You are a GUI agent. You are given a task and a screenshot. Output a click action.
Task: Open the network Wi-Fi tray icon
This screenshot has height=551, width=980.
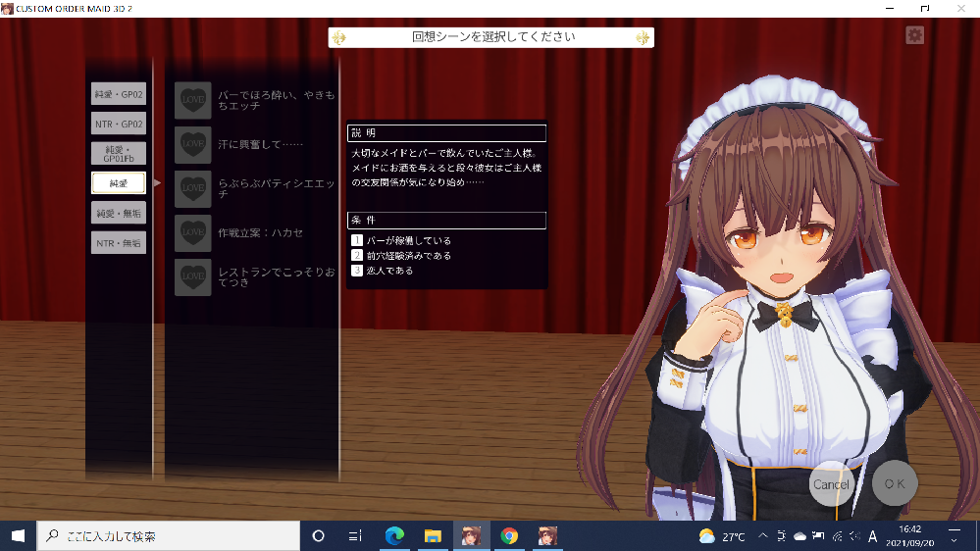click(838, 536)
